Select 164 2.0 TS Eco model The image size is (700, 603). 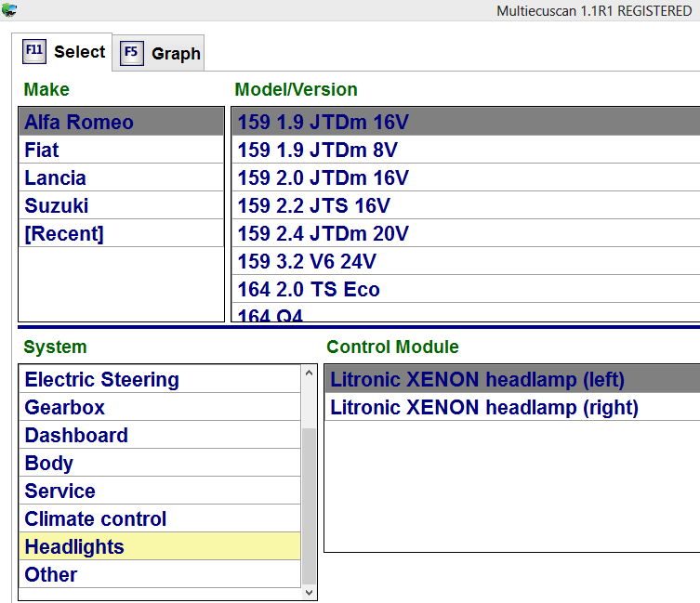coord(466,289)
